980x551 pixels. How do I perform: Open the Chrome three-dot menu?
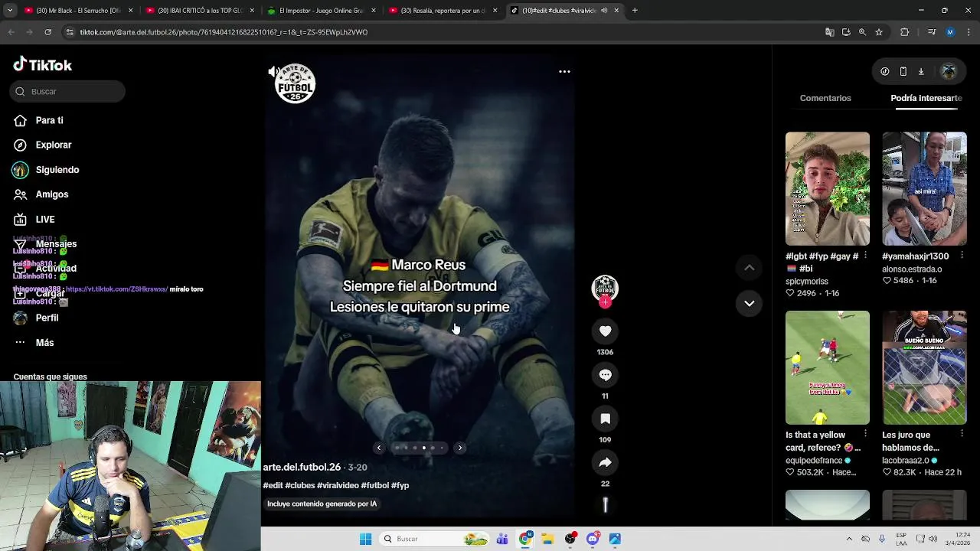[x=968, y=32]
